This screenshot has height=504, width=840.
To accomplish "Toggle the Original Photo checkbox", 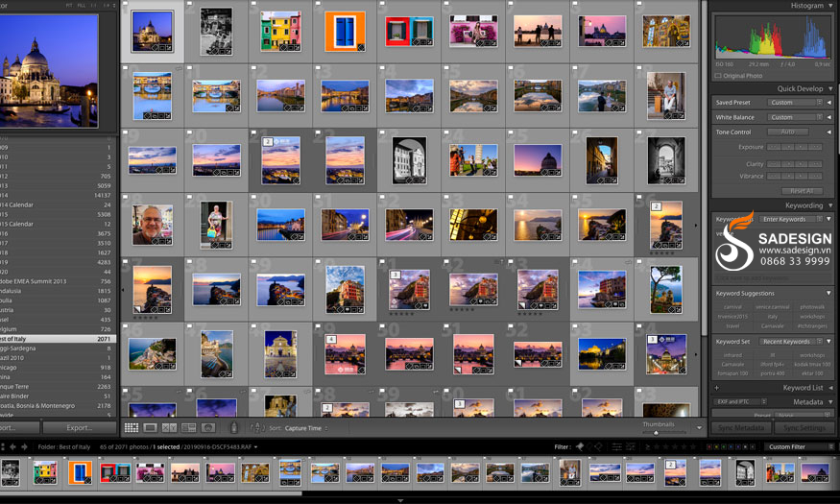I will tap(718, 75).
